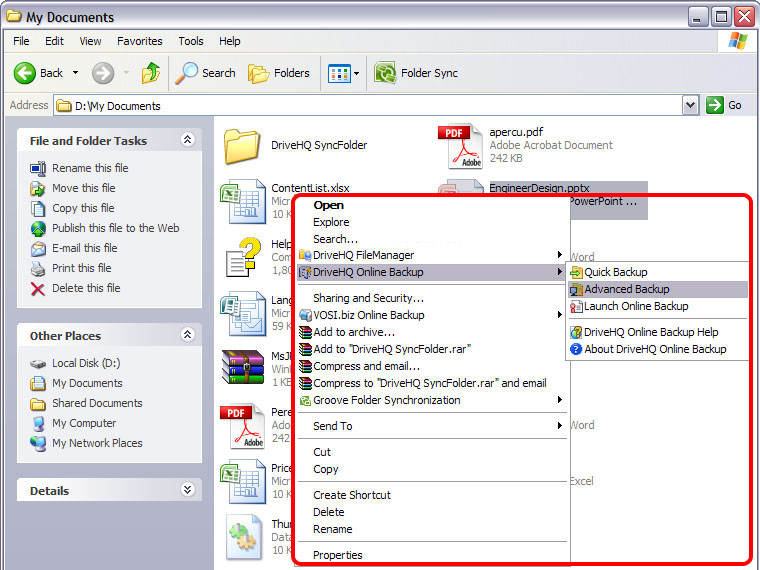Open the Views dropdown arrow
This screenshot has width=760, height=570.
point(357,74)
